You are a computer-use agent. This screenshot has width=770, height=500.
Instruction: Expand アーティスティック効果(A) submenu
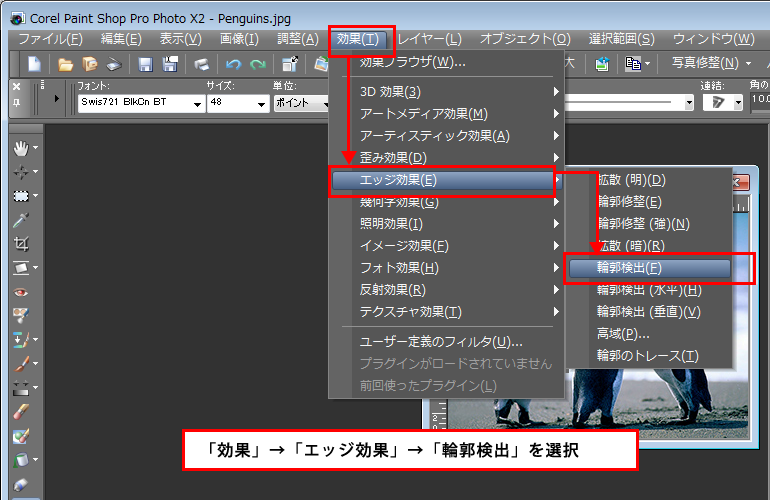(x=447, y=136)
